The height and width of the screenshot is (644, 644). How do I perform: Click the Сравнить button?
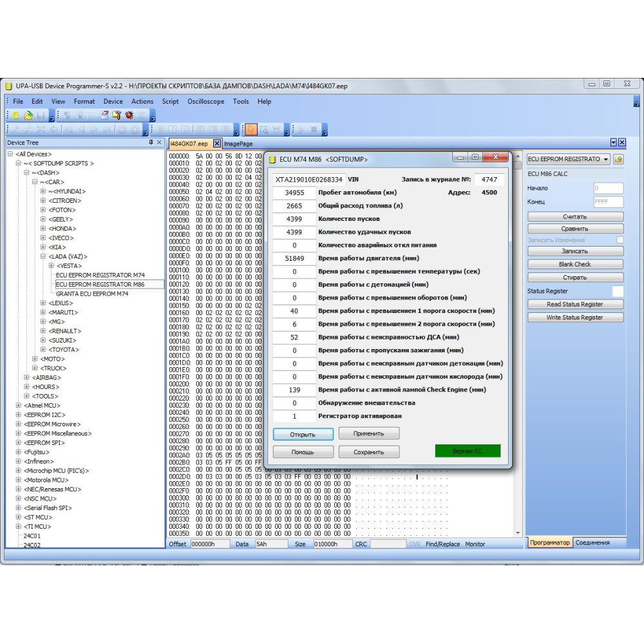575,229
